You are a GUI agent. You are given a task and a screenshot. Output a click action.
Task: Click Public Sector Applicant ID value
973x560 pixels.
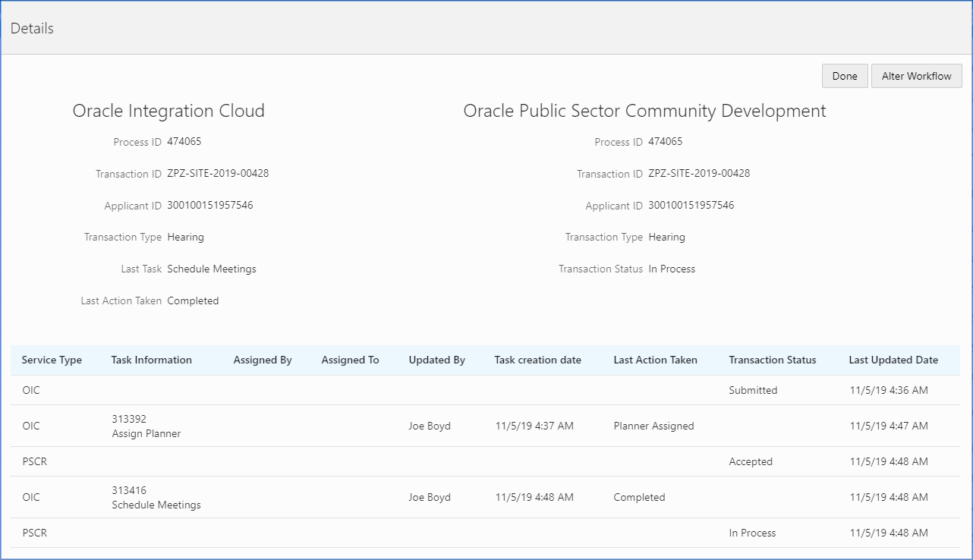tap(691, 205)
